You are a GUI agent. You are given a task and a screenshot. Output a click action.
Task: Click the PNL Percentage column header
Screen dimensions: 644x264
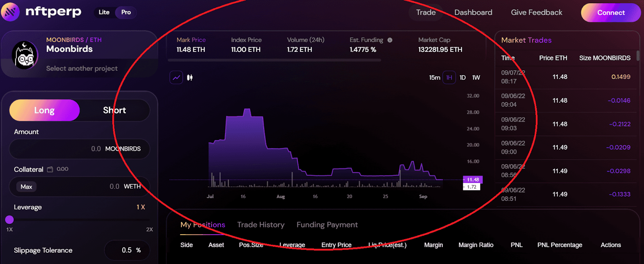559,245
